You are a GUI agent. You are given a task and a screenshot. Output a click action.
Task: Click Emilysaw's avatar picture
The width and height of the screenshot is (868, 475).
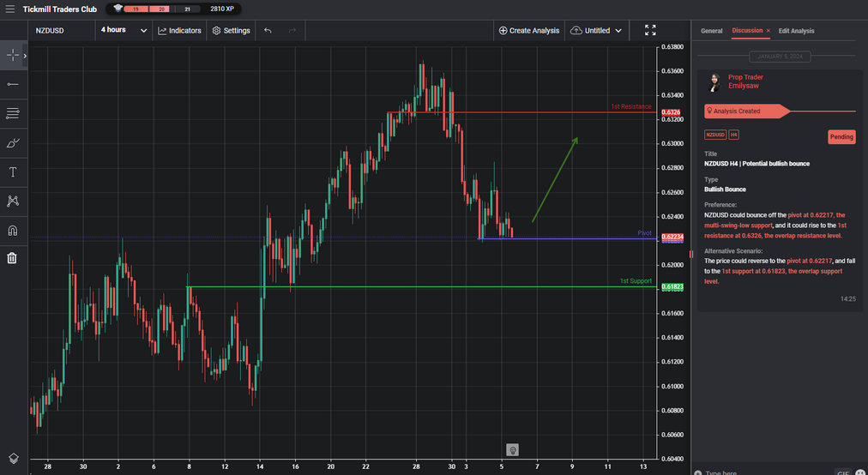(714, 82)
